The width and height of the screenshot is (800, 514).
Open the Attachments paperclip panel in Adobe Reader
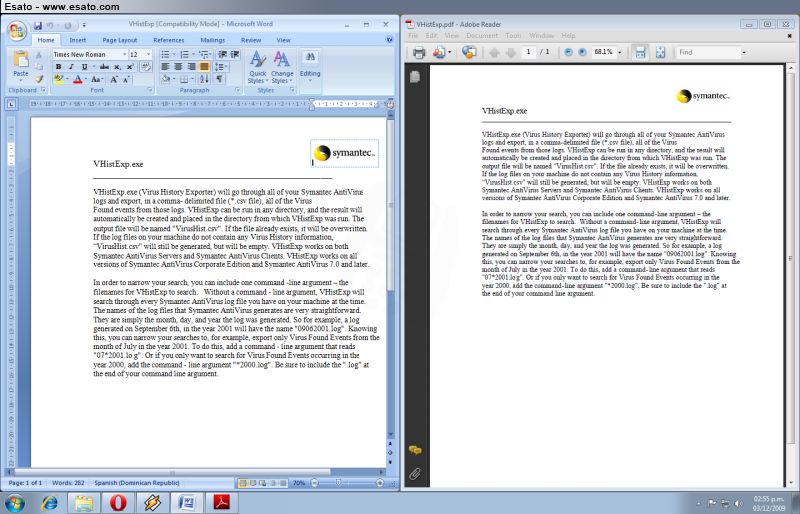pos(415,474)
